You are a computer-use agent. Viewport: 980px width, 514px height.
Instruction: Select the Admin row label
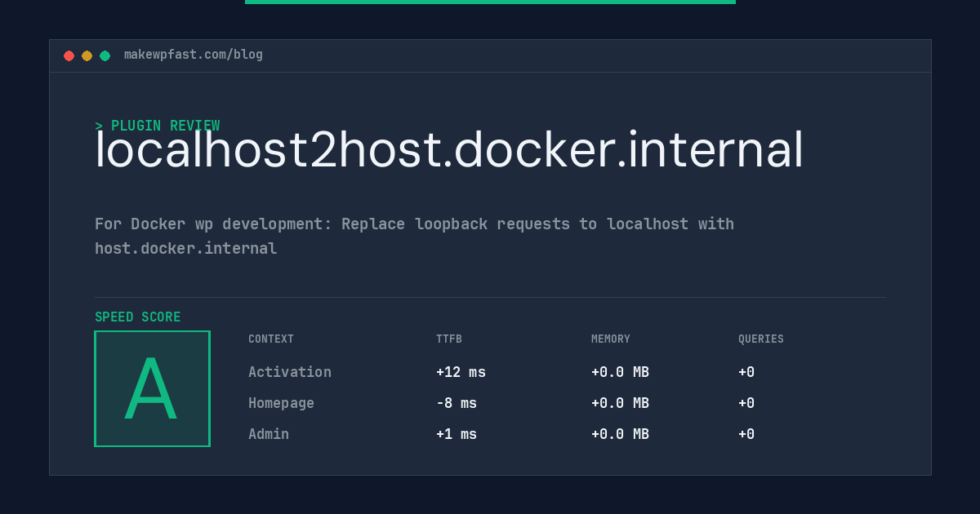269,434
